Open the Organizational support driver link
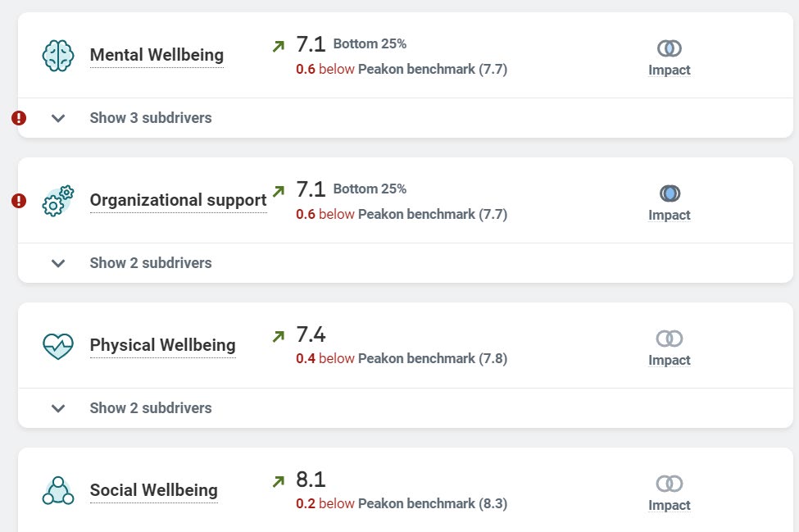The image size is (799, 532). [x=178, y=201]
